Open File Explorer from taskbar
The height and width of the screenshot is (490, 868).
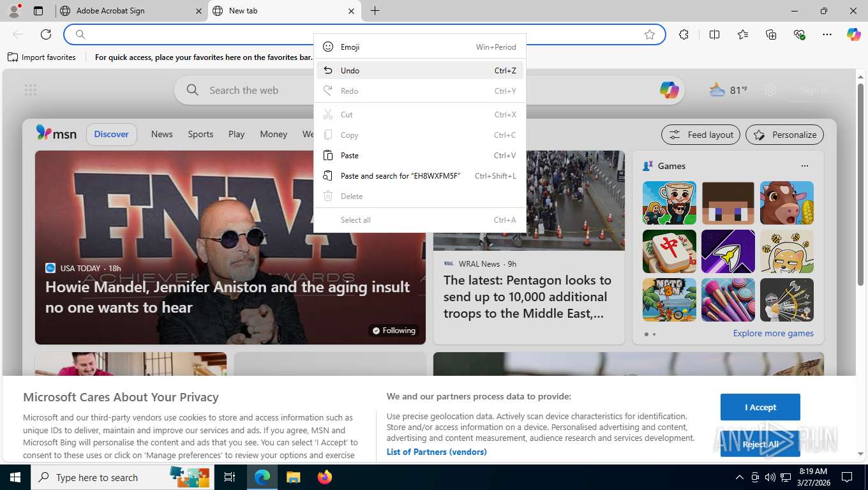(293, 477)
